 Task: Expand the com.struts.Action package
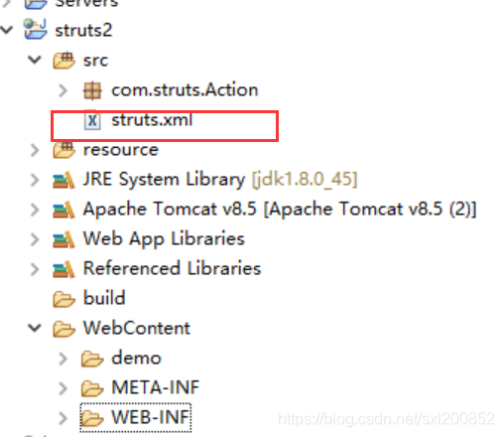63,90
